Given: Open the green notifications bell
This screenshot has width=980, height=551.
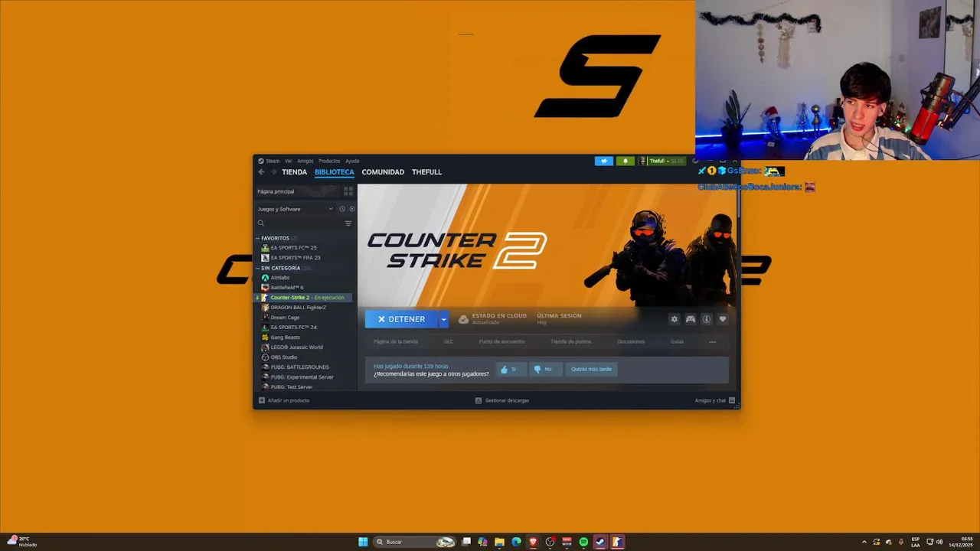Looking at the screenshot, I should pos(626,161).
